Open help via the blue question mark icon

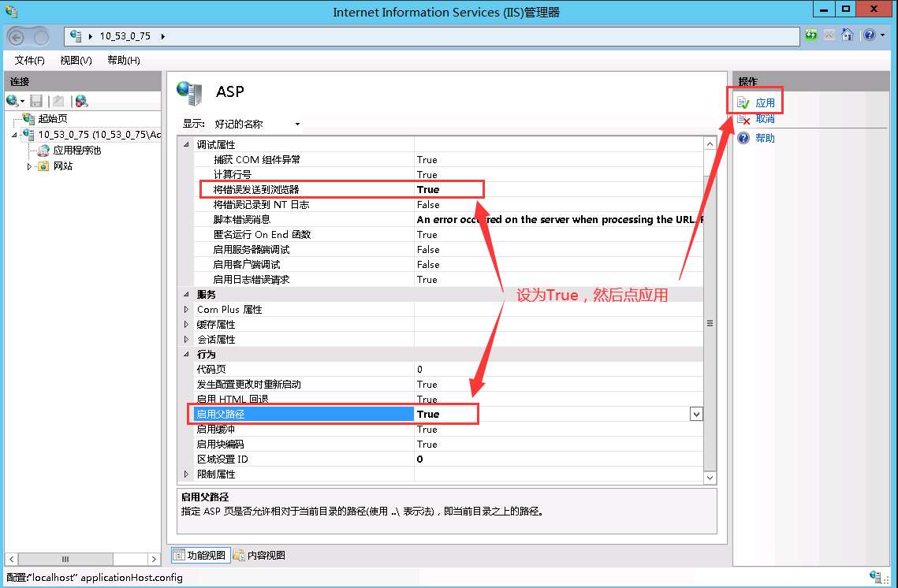coord(870,35)
